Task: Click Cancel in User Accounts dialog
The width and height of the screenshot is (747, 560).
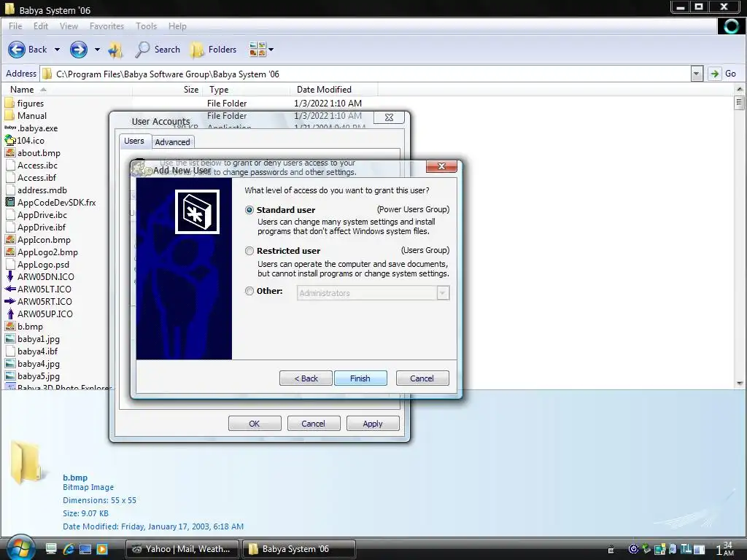Action: 314,424
